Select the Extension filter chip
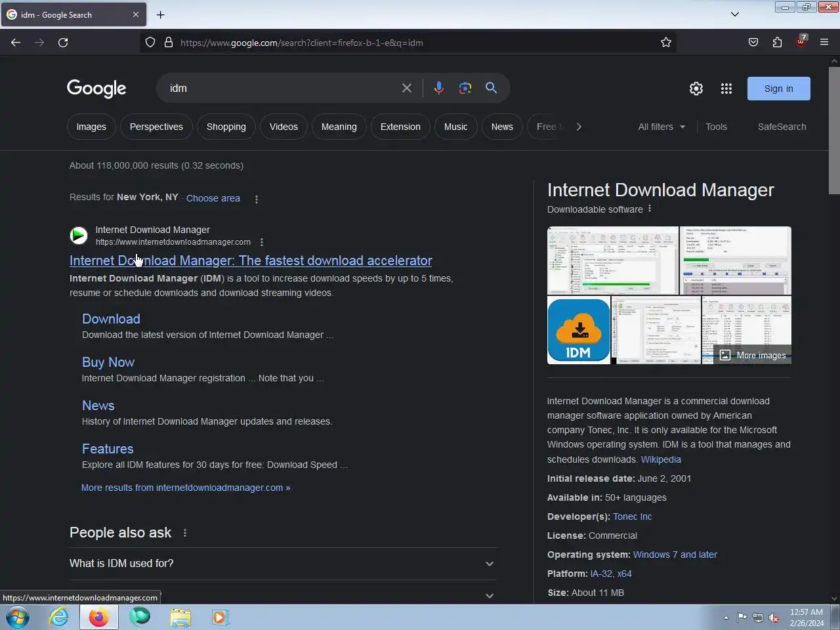The image size is (840, 630). pyautogui.click(x=400, y=127)
